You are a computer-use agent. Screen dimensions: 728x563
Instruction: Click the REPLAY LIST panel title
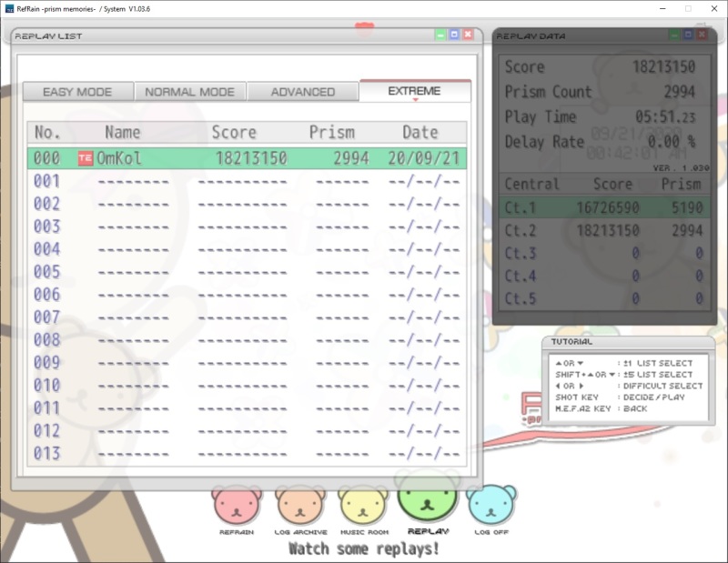(48, 36)
